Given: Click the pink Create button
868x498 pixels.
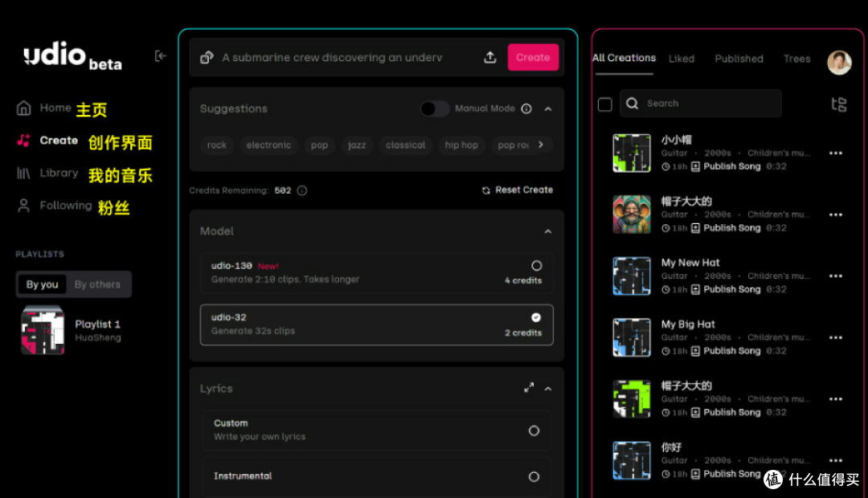Looking at the screenshot, I should tap(533, 58).
